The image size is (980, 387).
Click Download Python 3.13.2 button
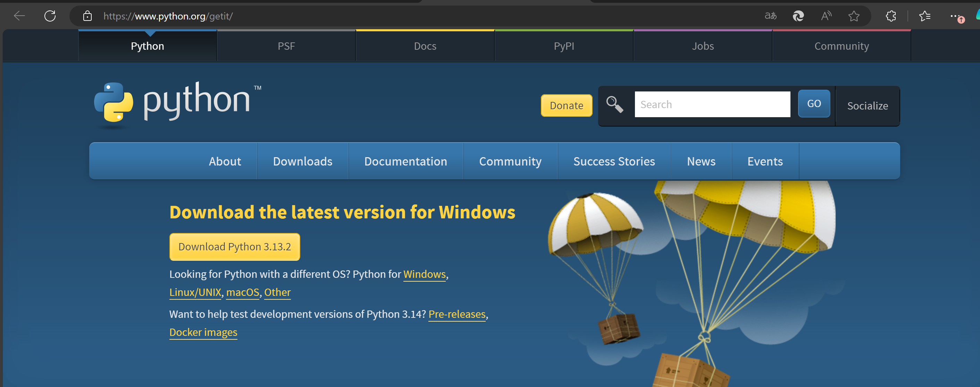[x=235, y=247]
